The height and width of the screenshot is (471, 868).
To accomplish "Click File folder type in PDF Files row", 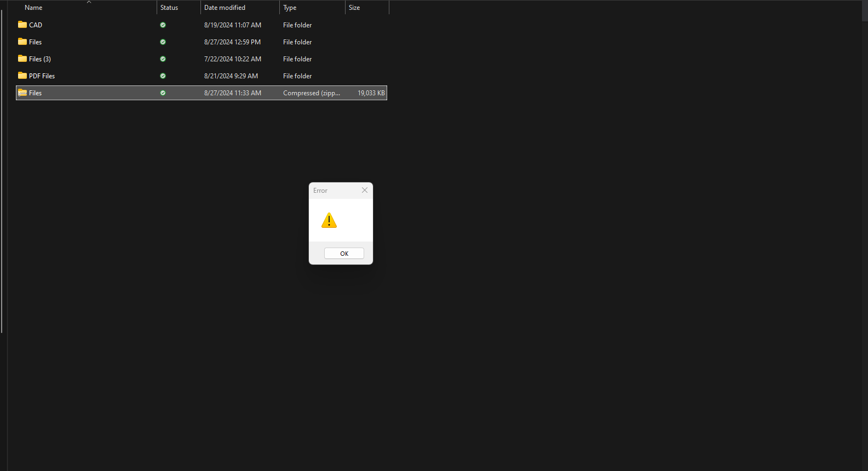I will pos(297,76).
